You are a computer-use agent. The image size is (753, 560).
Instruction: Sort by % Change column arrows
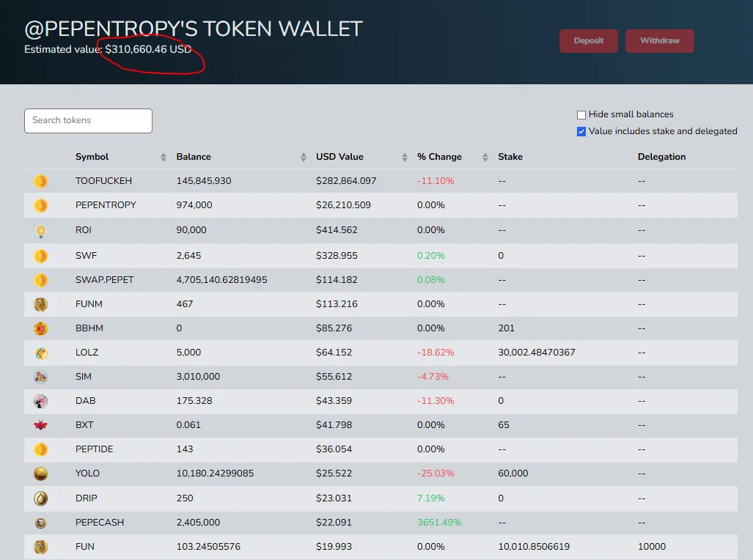click(485, 157)
